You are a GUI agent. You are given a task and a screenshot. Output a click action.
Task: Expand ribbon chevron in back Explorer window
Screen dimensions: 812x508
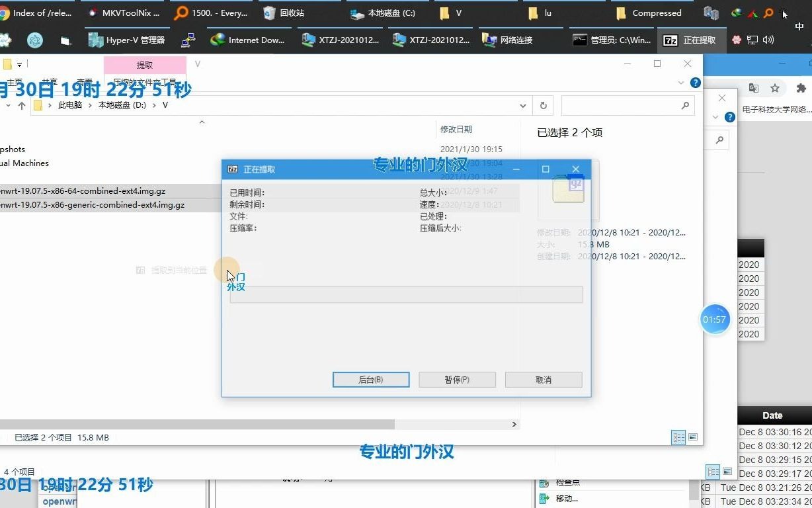715,117
